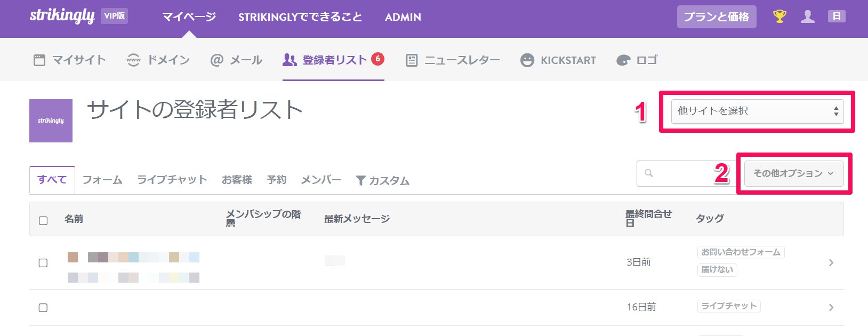Viewport: 868px width, 336px height.
Task: Select the フォーム filter tab
Action: click(x=102, y=180)
